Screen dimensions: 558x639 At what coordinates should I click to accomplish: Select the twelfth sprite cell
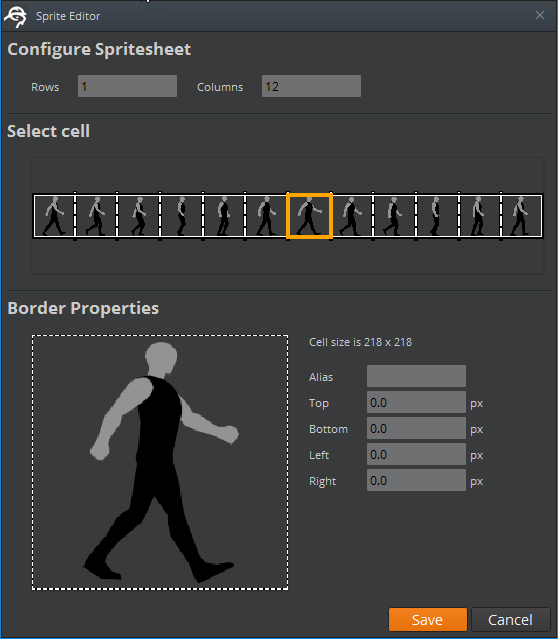pos(521,216)
